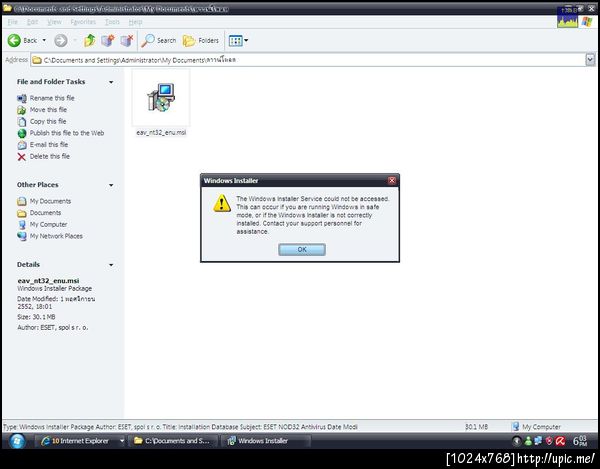Click the Views icon
Screen dimensions: 600x469
click(235, 41)
